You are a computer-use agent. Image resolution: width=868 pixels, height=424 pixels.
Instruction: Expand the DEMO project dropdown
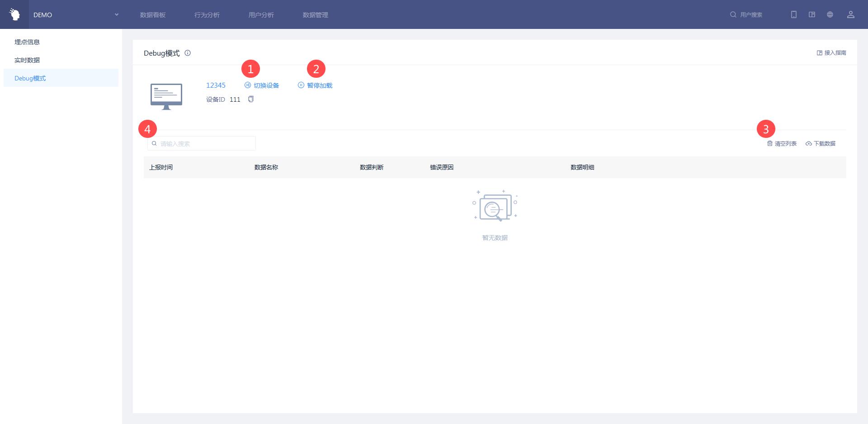click(116, 14)
